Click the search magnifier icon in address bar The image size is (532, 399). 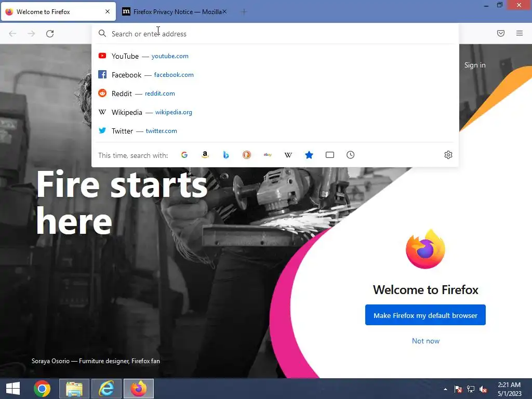pyautogui.click(x=102, y=33)
